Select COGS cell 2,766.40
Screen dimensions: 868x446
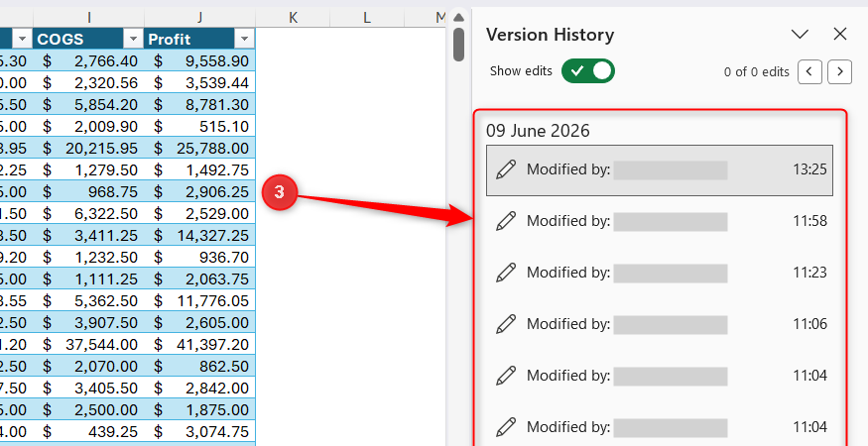point(88,60)
